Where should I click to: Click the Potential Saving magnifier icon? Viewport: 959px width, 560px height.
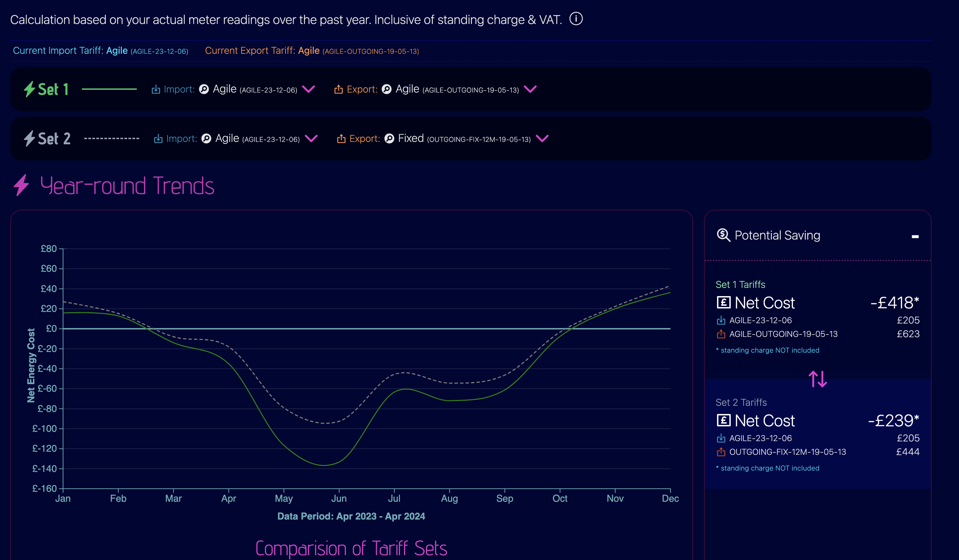[724, 235]
